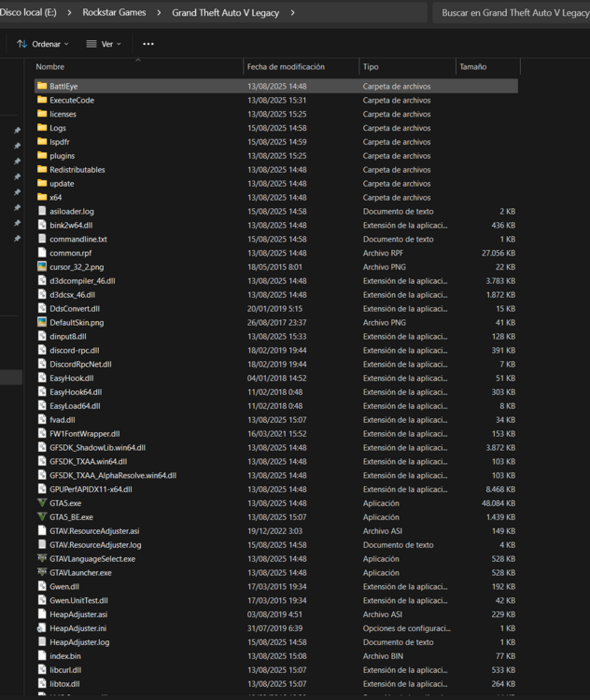Select the EasyLoad64.dll file name
Viewport: 590px width, 700px height.
pyautogui.click(x=75, y=405)
